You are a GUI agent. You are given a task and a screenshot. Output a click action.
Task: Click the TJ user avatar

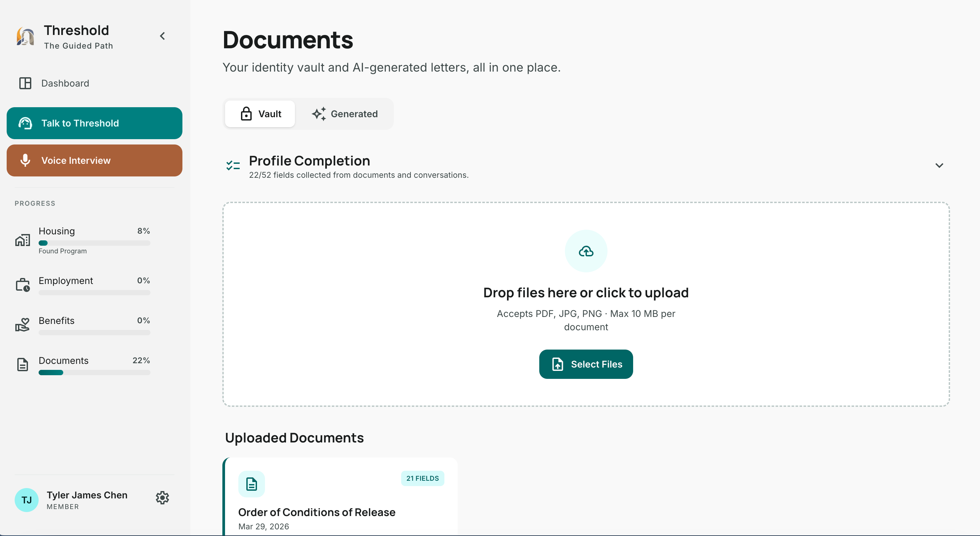(26, 500)
